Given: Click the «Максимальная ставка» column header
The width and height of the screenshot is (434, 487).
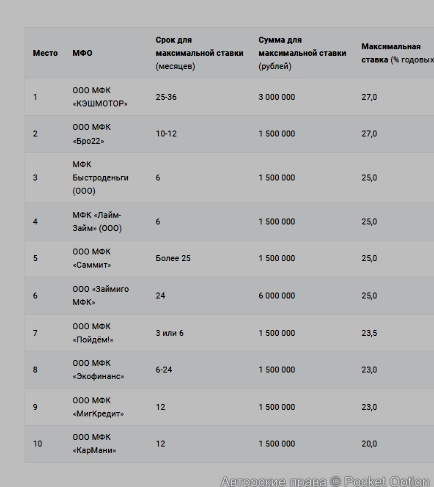Looking at the screenshot, I should click(x=397, y=53).
